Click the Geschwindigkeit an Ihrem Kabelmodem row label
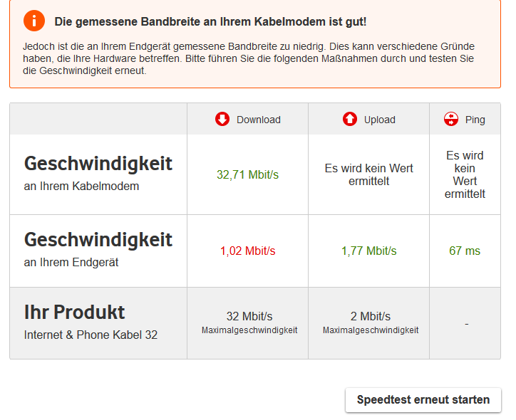This screenshot has width=516, height=420. 98,173
